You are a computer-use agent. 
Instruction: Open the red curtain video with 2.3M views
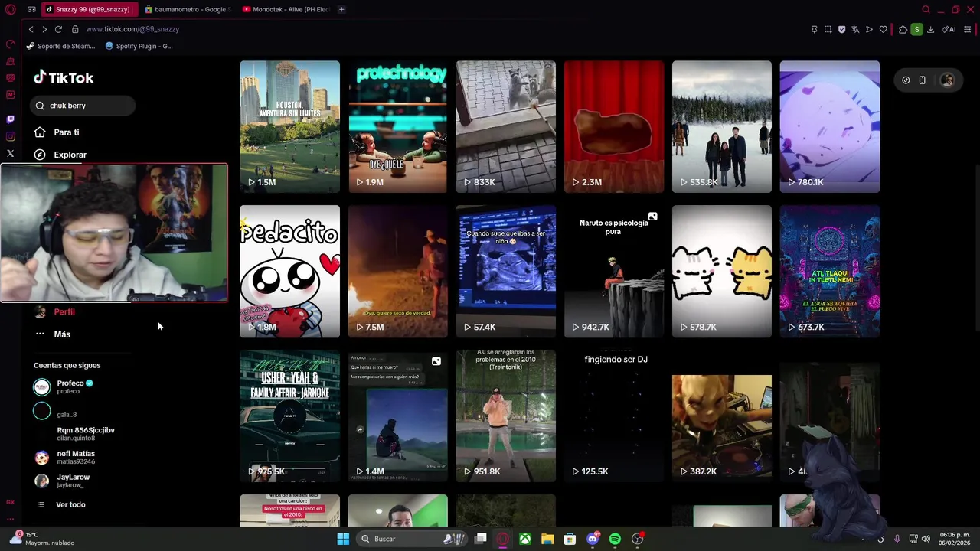[613, 126]
